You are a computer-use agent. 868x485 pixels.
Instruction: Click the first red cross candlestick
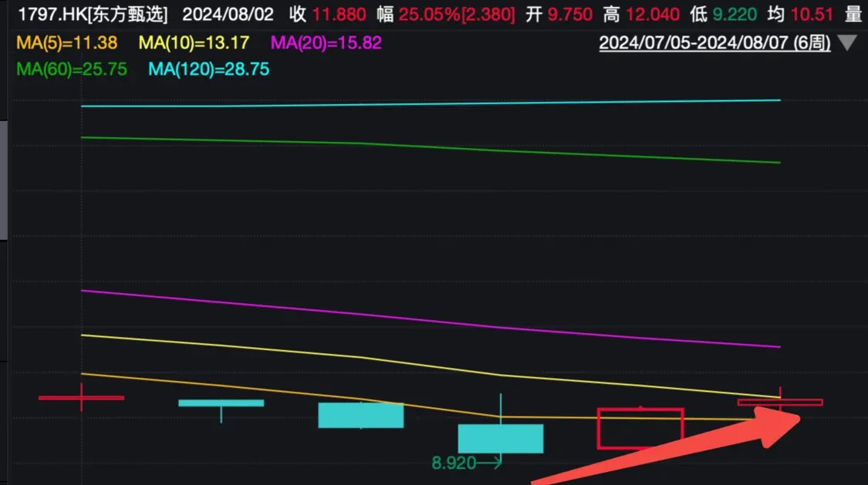click(81, 397)
